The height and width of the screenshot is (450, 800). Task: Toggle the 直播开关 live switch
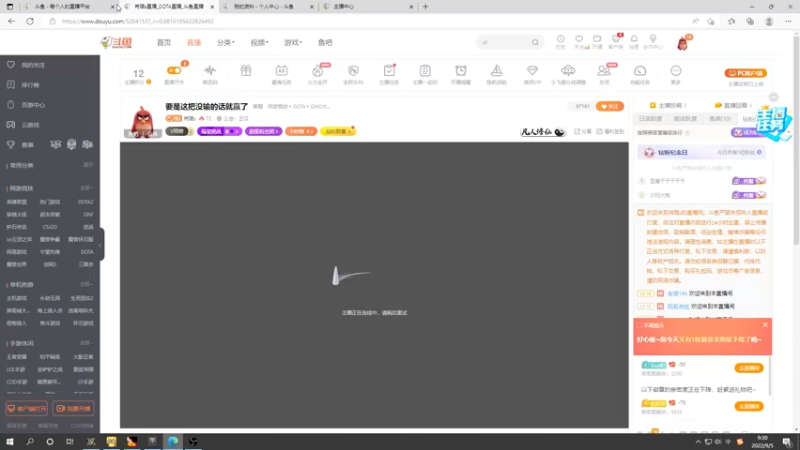click(174, 70)
